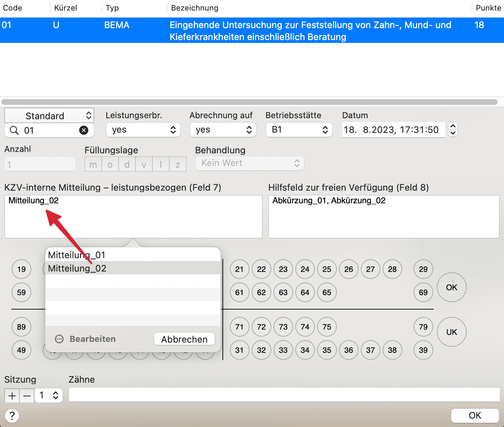
Task: Open the Leistungserbr. dropdown
Action: point(143,130)
